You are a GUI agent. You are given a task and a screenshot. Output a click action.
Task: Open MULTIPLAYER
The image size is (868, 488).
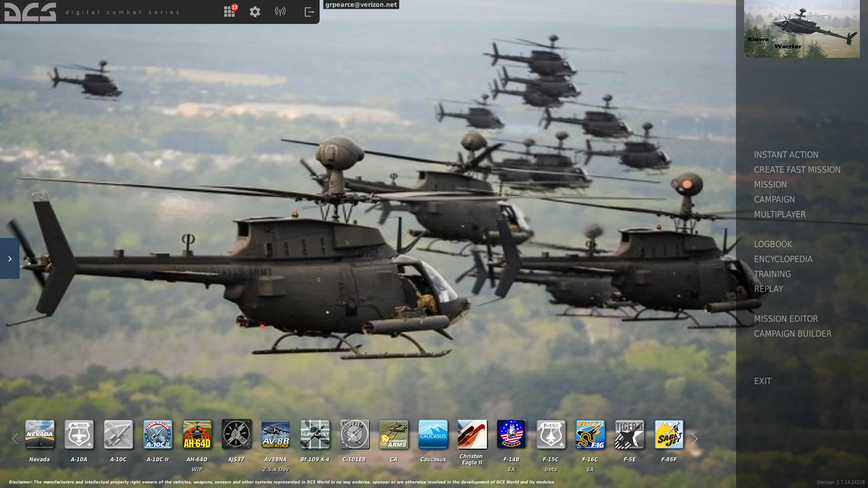(780, 214)
